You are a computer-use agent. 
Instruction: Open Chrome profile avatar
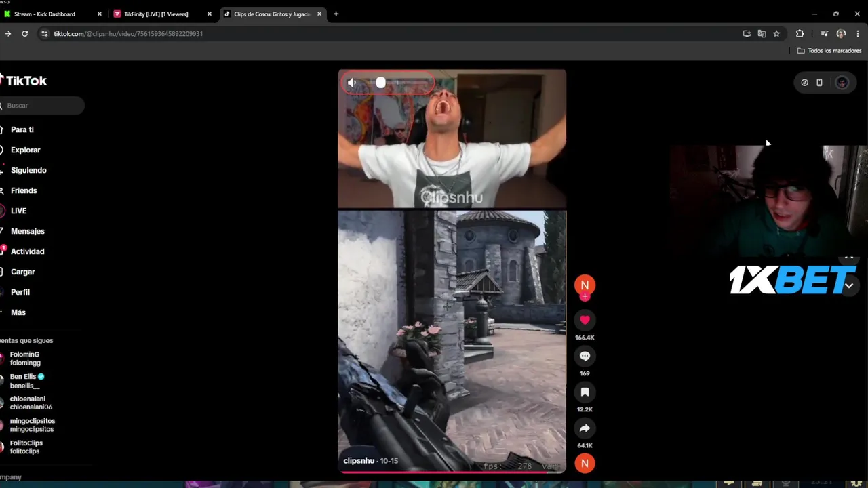[x=841, y=33]
